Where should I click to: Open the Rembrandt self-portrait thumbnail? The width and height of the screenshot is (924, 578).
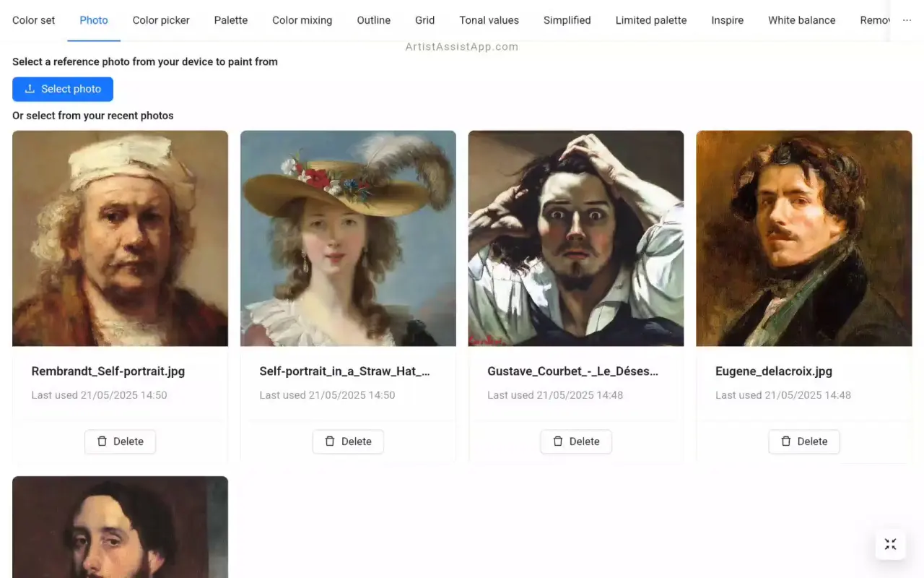[120, 238]
